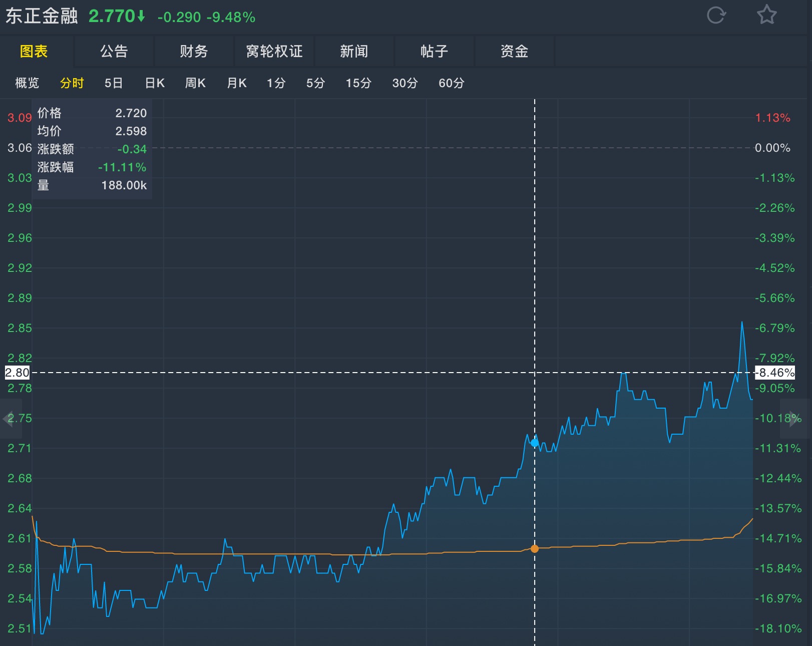Viewport: 812px width, 646px height.
Task: Add 东正金融 to favorites with star
Action: [x=766, y=15]
